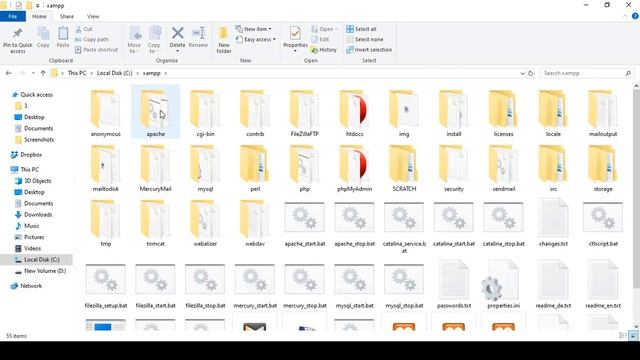Create a New folder from ribbon
640x360 pixels.
pyautogui.click(x=224, y=40)
